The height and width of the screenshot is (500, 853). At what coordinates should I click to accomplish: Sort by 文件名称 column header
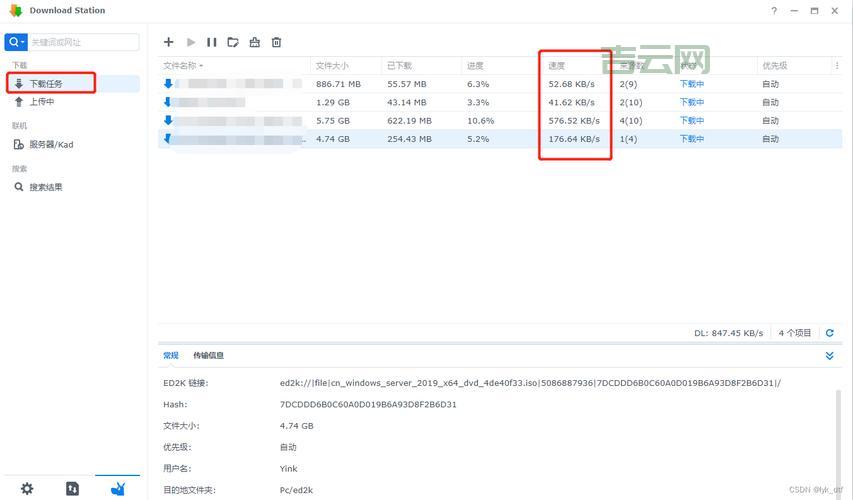[x=182, y=66]
